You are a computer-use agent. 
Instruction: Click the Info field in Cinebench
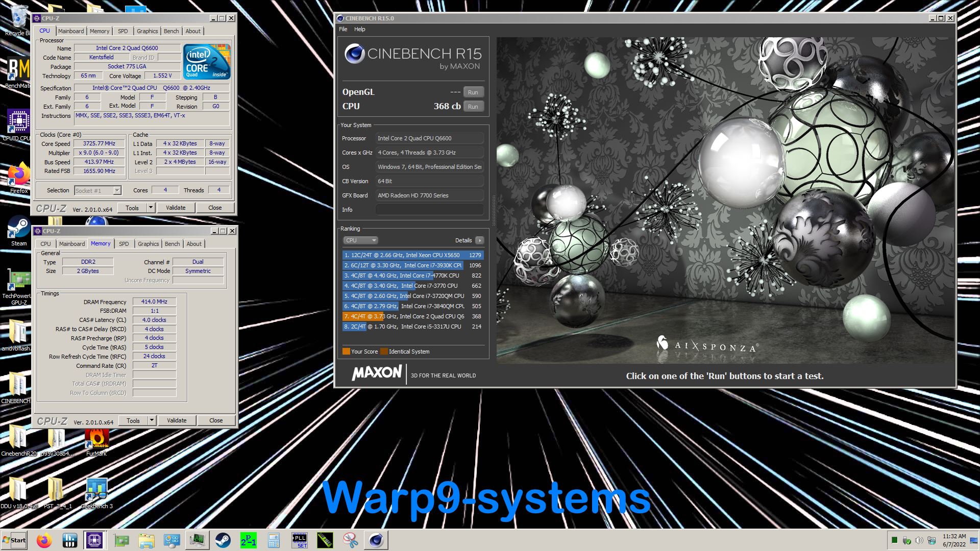point(429,210)
